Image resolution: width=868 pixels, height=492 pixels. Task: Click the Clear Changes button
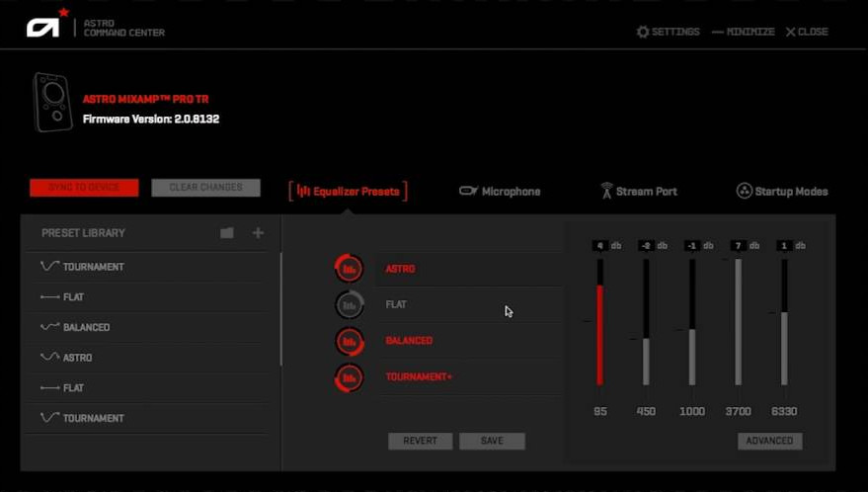(206, 188)
